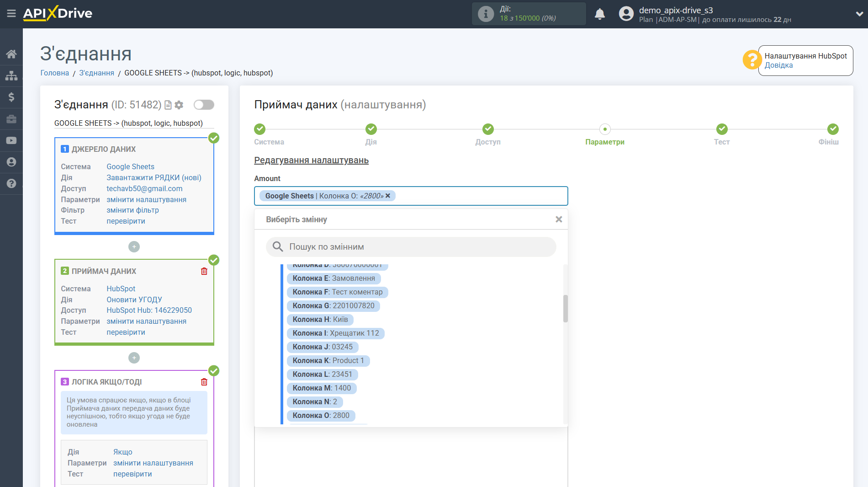Screen dimensions: 868x487
Task: Click змінити фільтр link
Action: pyautogui.click(x=132, y=210)
